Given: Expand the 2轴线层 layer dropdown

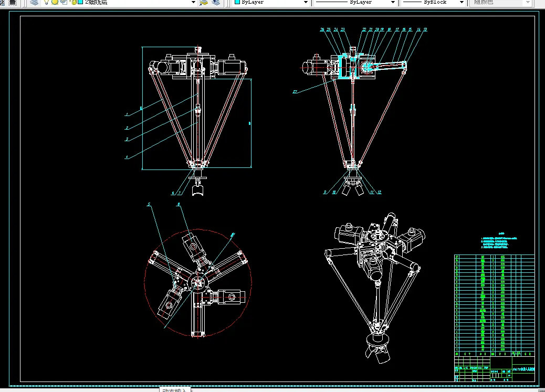Looking at the screenshot, I should (x=193, y=3).
